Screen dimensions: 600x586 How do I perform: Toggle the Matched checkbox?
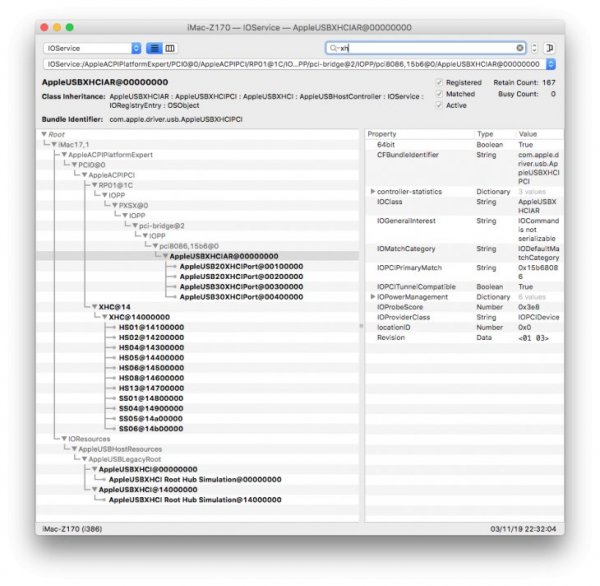point(439,94)
